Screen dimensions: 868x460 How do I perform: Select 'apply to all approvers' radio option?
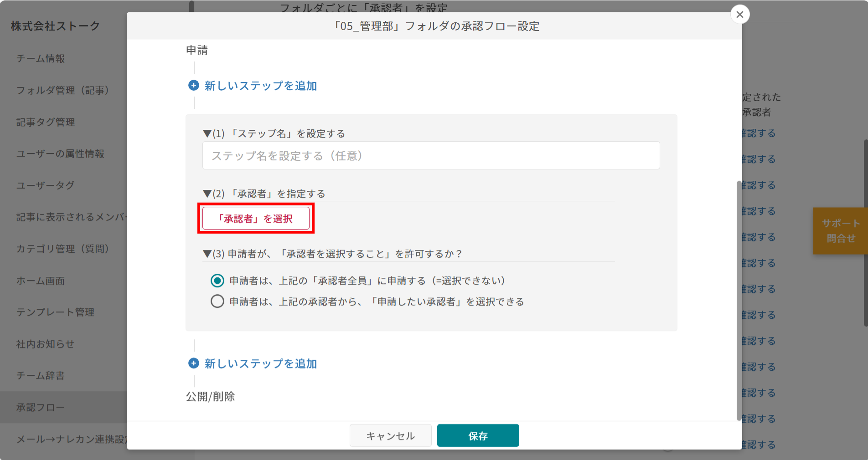(x=217, y=281)
